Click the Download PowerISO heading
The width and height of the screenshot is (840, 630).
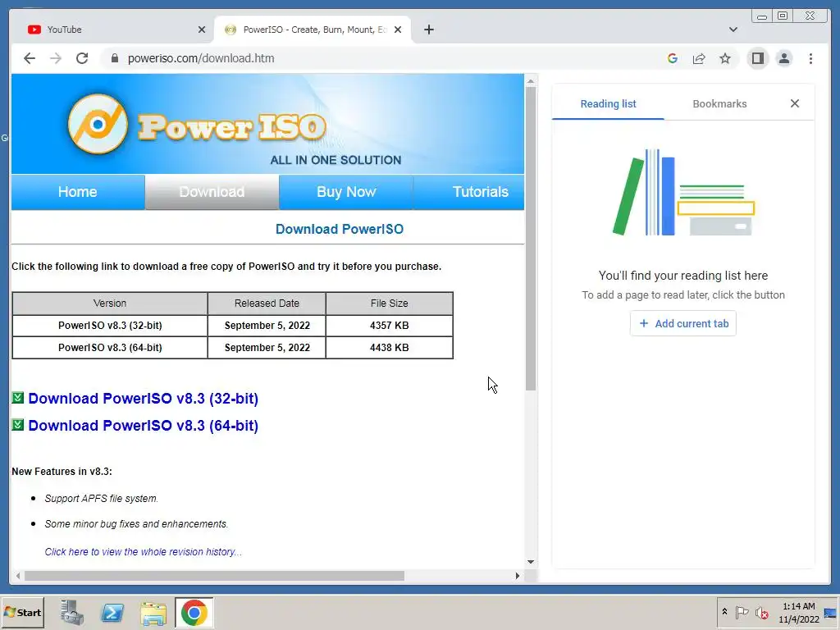point(339,230)
